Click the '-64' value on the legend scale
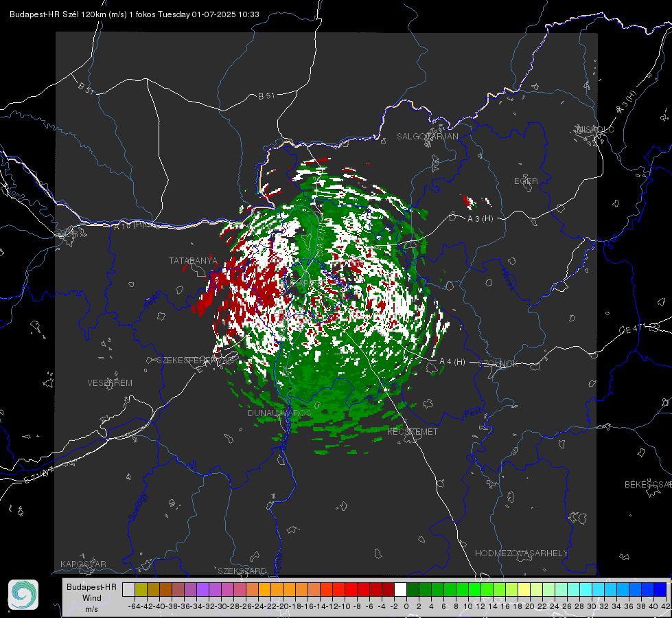This screenshot has width=672, height=618. coord(134,606)
